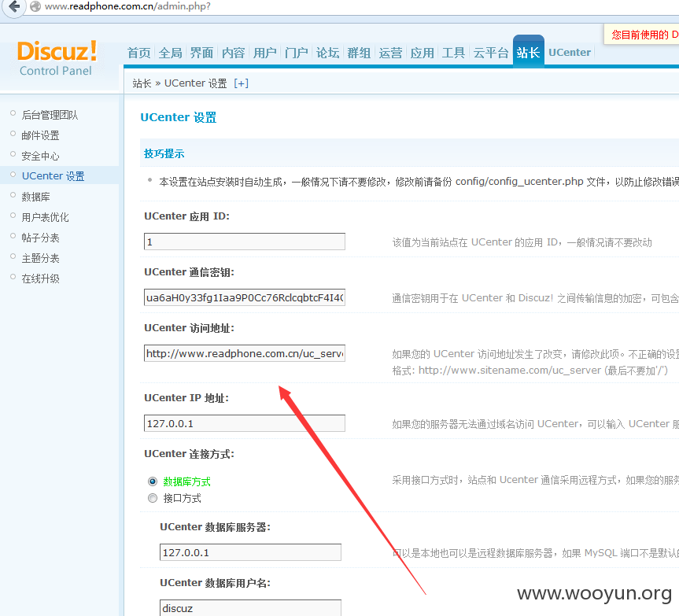Click the browser back arrow button

tap(14, 6)
